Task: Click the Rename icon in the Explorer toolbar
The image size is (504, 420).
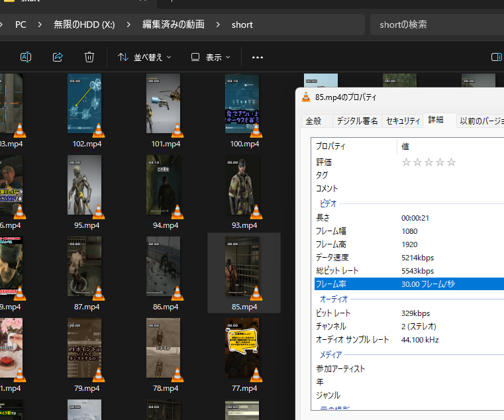Action: (x=26, y=57)
